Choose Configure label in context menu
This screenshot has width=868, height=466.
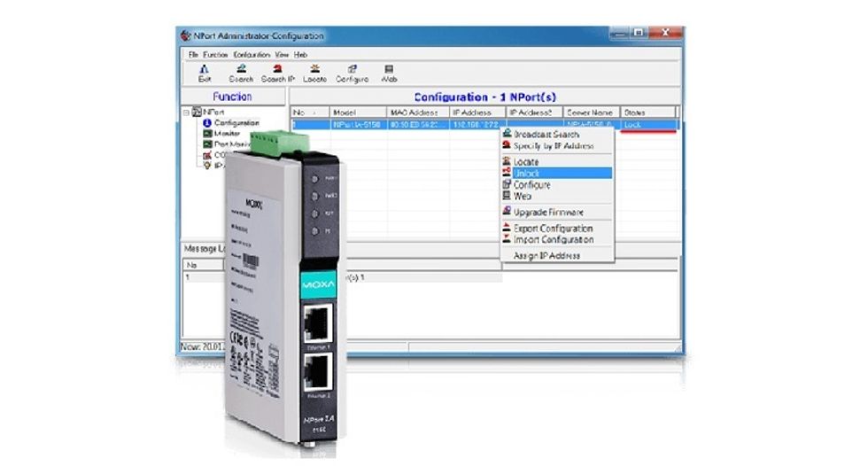point(532,185)
